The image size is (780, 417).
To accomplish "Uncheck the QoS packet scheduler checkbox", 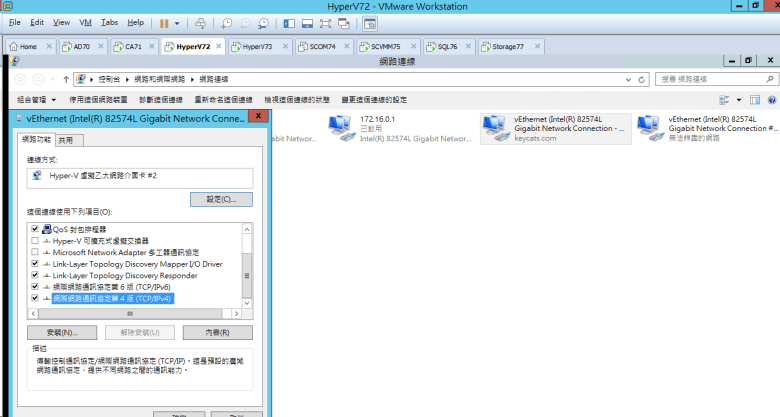I will point(36,229).
